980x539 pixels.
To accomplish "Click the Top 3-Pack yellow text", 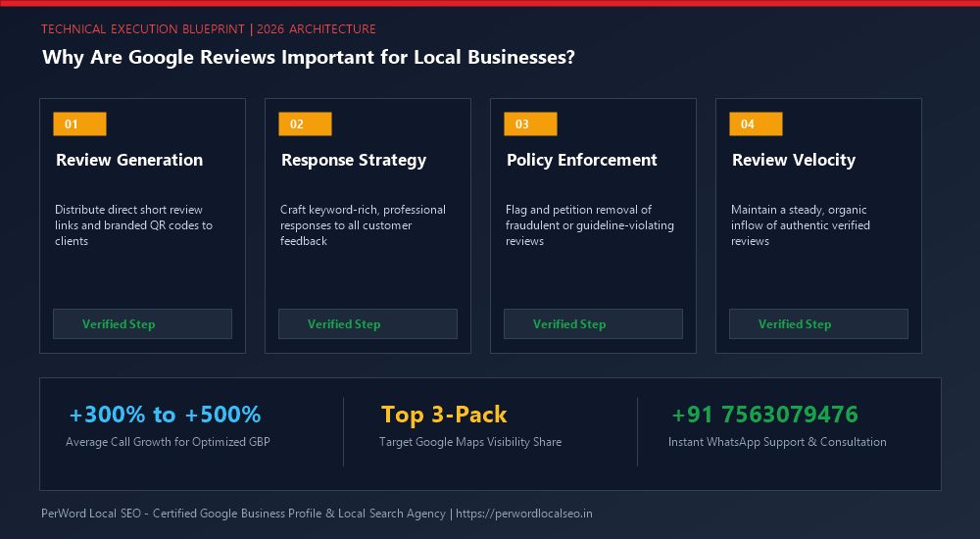I will [444, 415].
